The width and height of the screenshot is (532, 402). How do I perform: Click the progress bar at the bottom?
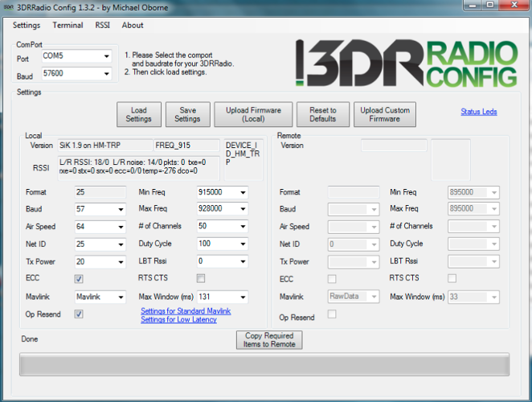pos(264,364)
